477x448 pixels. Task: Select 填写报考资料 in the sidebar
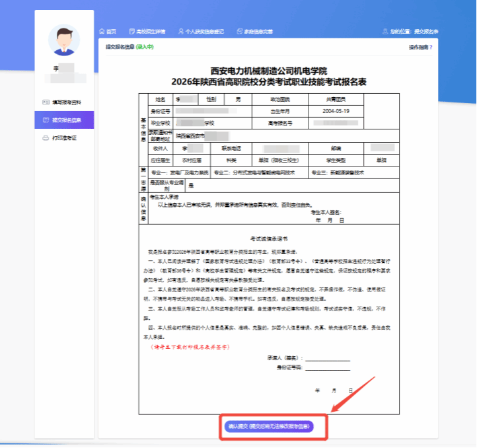coord(67,102)
